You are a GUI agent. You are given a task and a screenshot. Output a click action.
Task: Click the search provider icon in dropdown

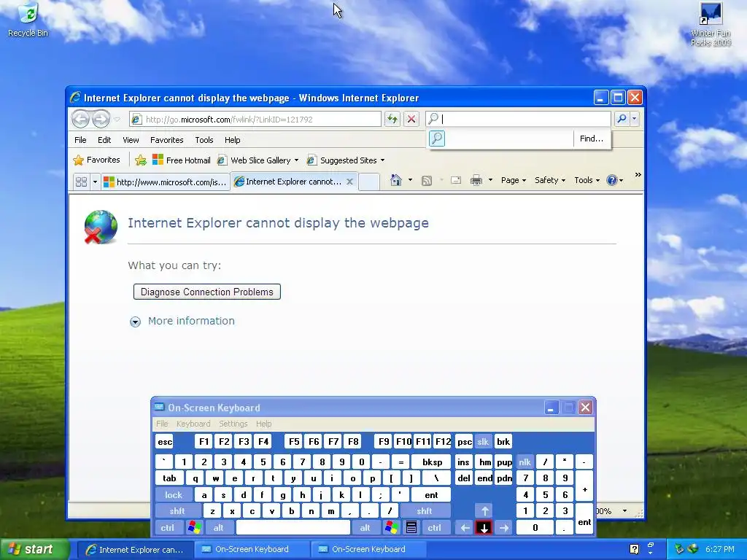coord(437,139)
